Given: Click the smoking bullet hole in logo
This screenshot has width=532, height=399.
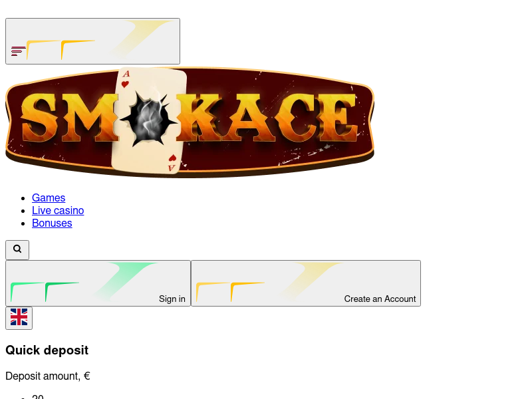Looking at the screenshot, I should (148, 118).
